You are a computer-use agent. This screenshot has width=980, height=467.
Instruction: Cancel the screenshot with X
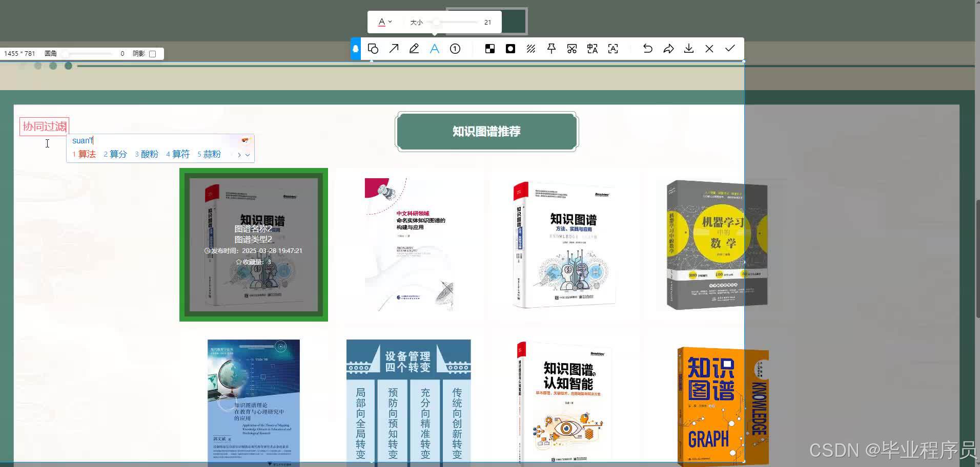(709, 49)
